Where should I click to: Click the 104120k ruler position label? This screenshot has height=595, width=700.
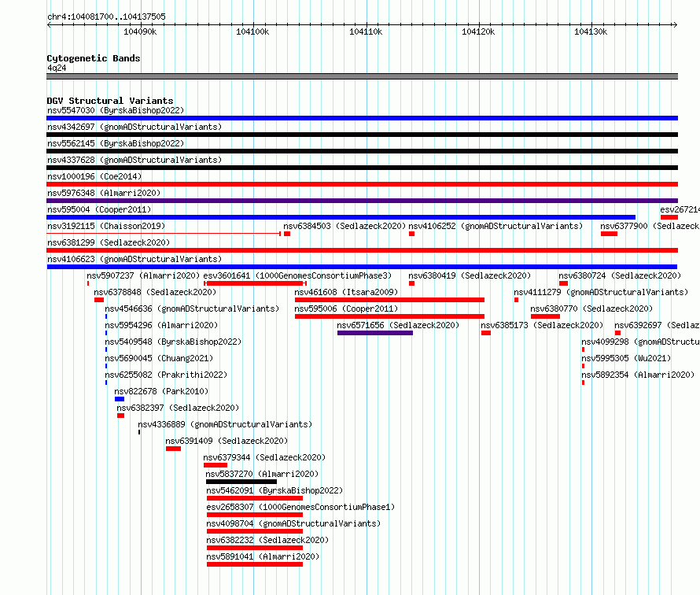[478, 31]
